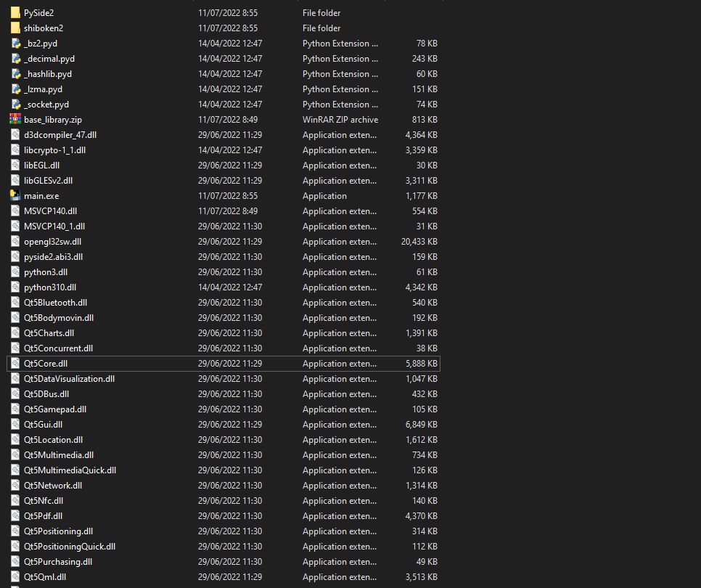Select the PySide2 folder name
Viewport: 701px width, 588px height.
pos(39,13)
